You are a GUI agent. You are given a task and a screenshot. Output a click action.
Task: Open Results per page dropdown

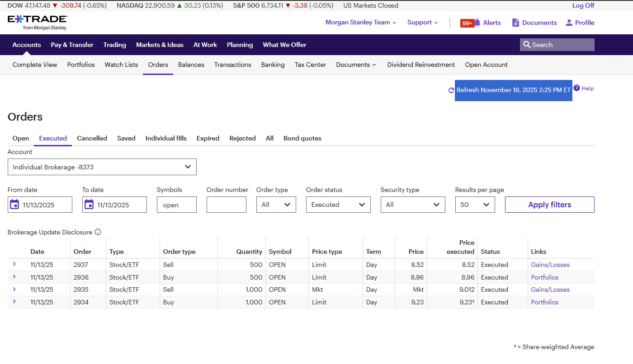475,205
